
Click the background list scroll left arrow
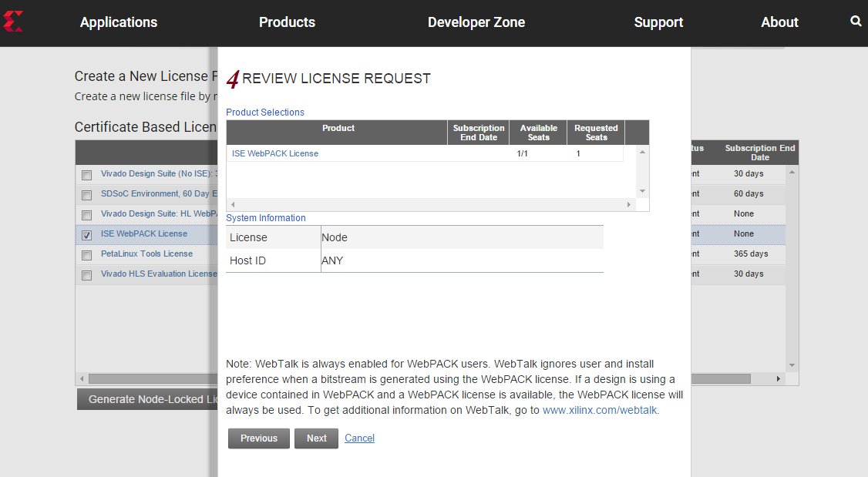click(x=82, y=378)
